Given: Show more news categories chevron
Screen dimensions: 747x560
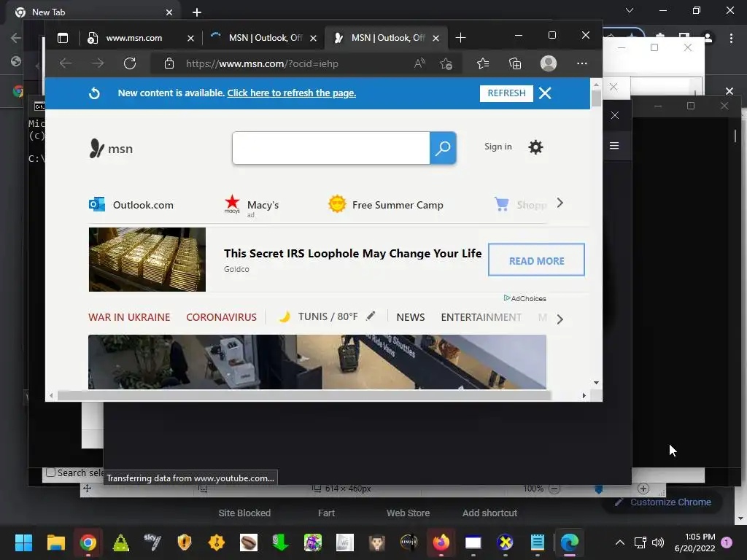Looking at the screenshot, I should coord(560,319).
